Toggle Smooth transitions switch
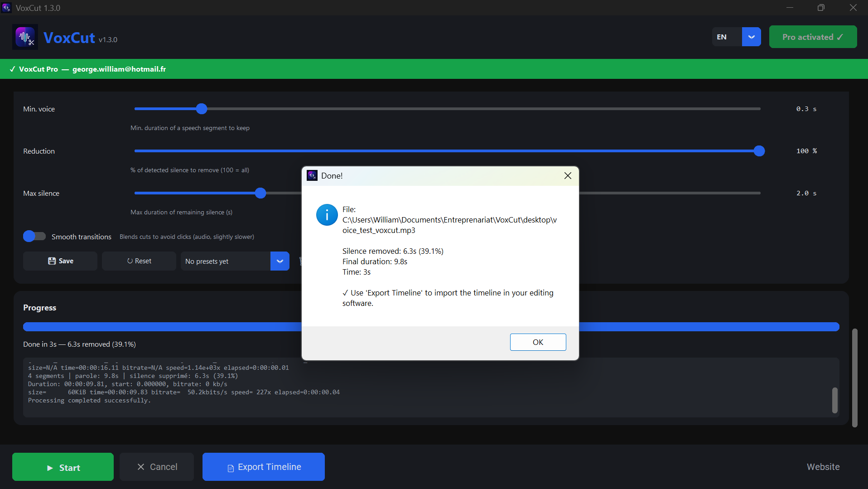868x489 pixels. pyautogui.click(x=34, y=237)
